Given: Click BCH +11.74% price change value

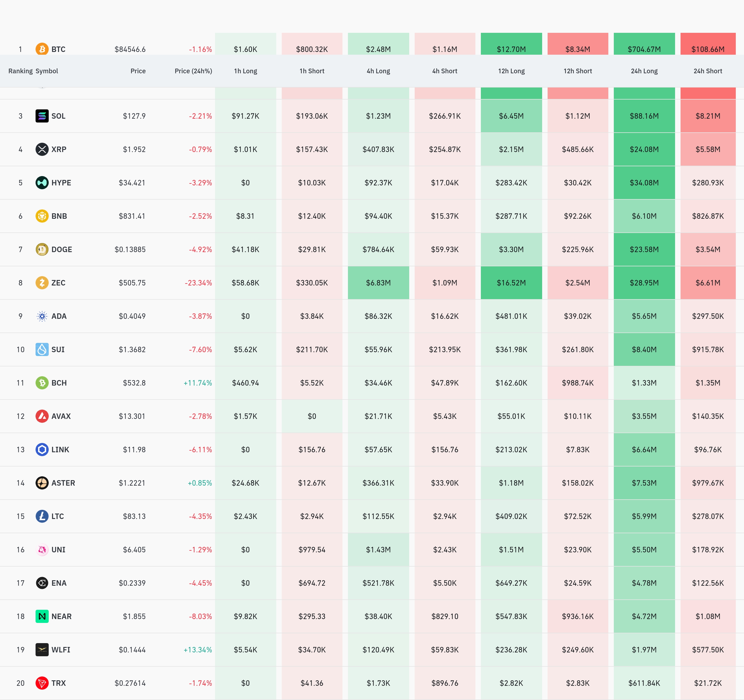Looking at the screenshot, I should (x=197, y=383).
